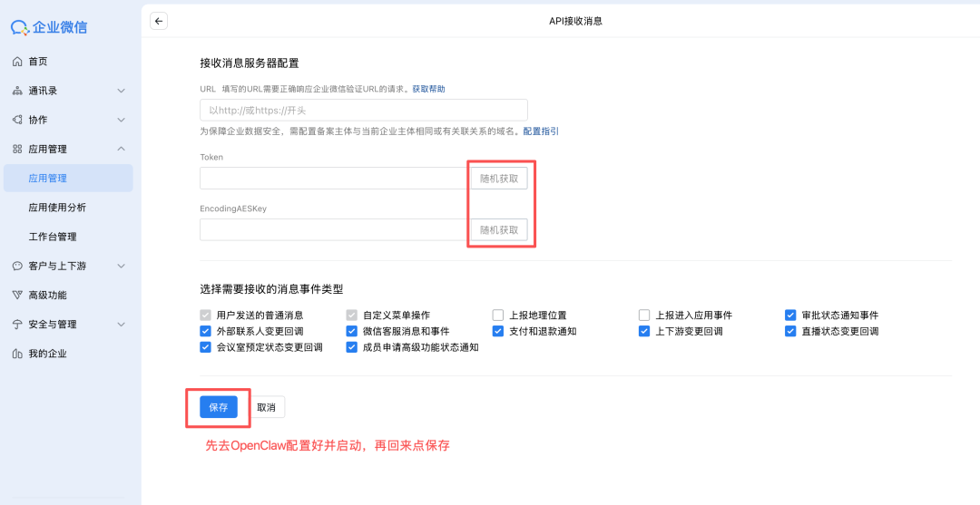Click 随机获取 button for EncodingAESKey

click(x=499, y=229)
